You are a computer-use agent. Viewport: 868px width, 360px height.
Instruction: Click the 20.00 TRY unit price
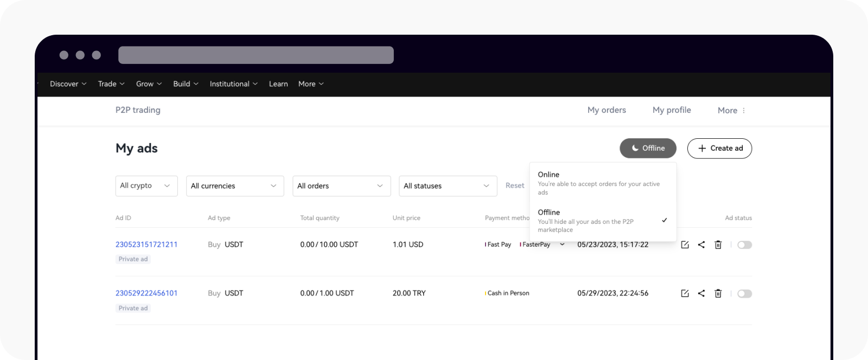click(409, 293)
